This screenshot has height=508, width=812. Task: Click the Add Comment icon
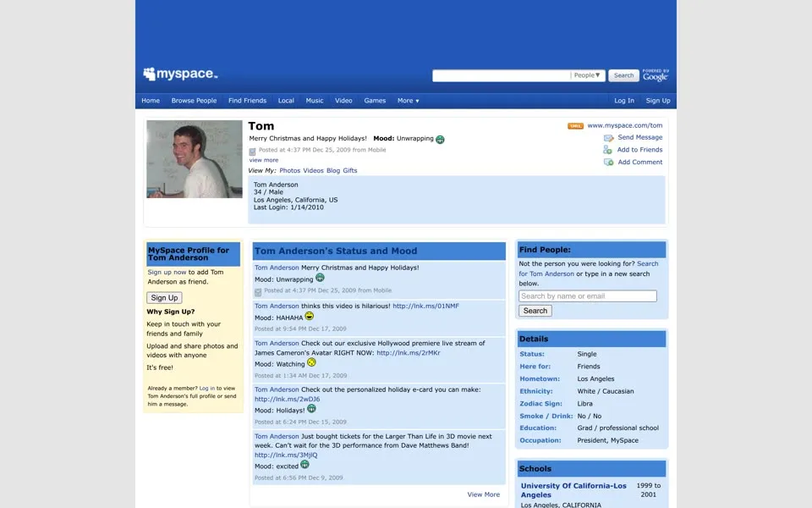coord(608,163)
